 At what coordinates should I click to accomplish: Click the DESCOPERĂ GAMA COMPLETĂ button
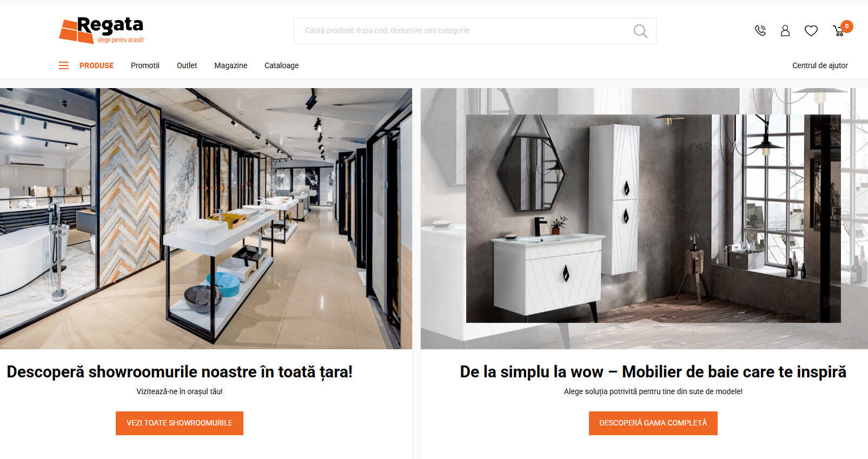point(653,423)
